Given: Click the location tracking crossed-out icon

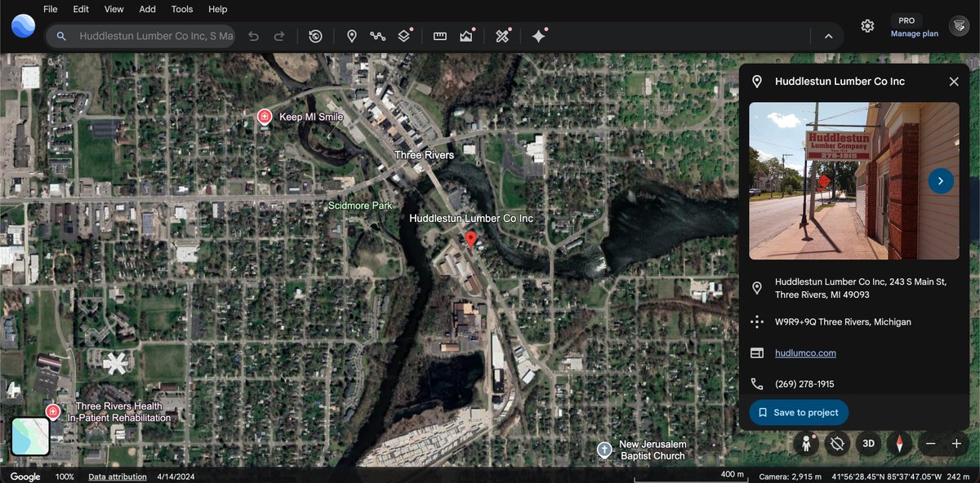Looking at the screenshot, I should [x=837, y=444].
